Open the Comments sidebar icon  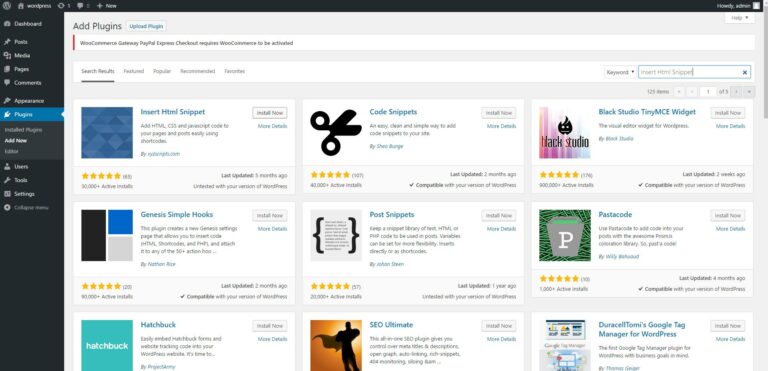pyautogui.click(x=7, y=83)
